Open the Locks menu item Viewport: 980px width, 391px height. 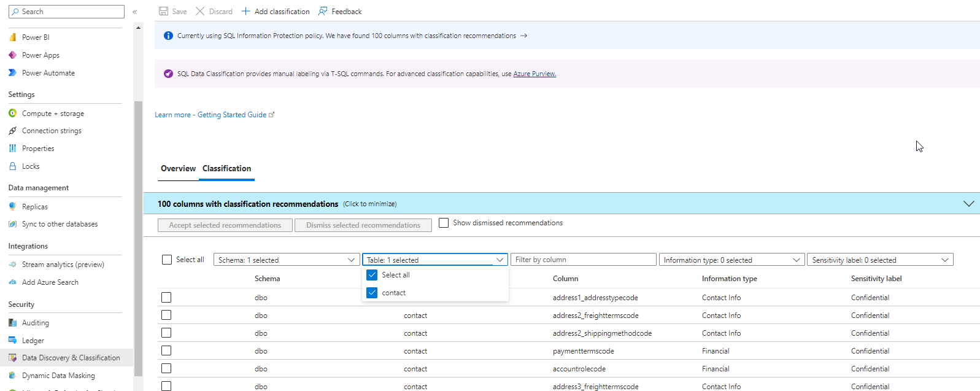click(31, 166)
